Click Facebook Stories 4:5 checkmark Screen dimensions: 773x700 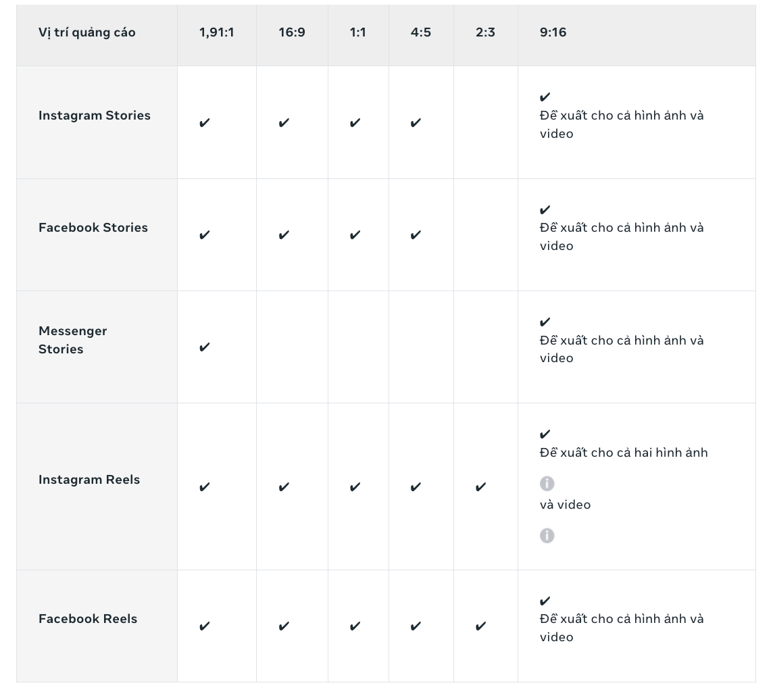pos(416,234)
